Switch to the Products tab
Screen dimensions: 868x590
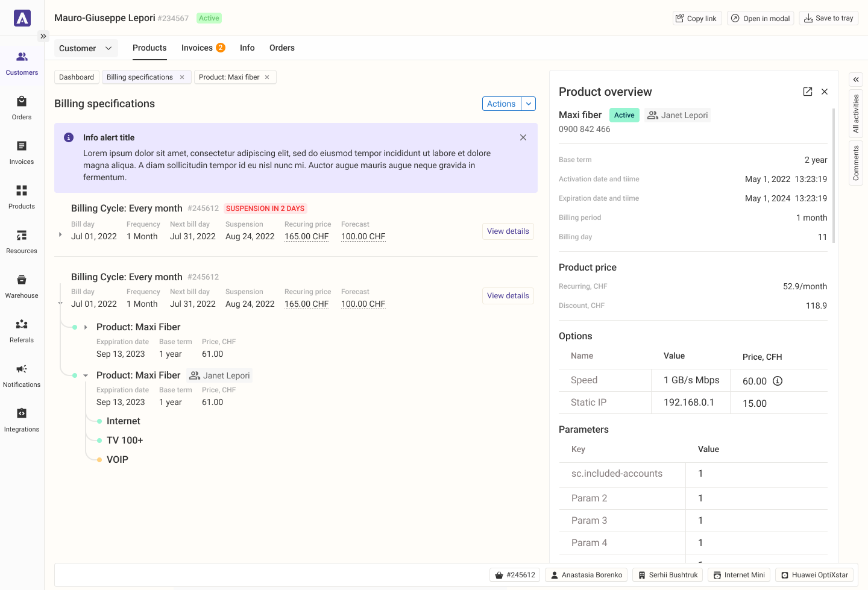(x=149, y=48)
